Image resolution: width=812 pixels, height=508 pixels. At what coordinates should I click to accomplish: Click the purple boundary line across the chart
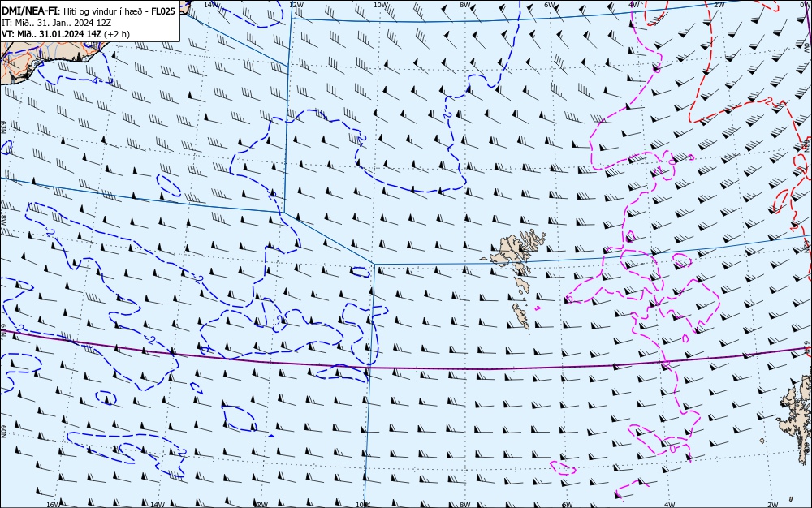406,368
